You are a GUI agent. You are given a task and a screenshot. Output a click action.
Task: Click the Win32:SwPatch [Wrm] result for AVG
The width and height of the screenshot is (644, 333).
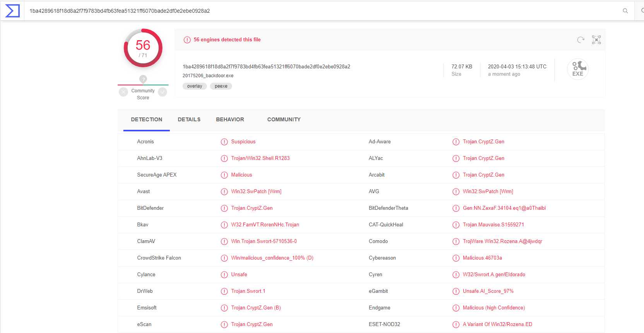tap(488, 191)
